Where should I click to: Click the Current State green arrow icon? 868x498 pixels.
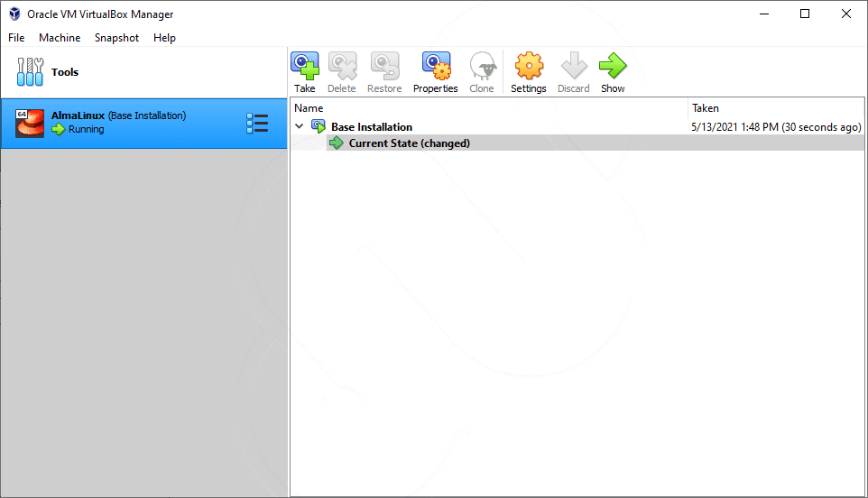point(336,143)
